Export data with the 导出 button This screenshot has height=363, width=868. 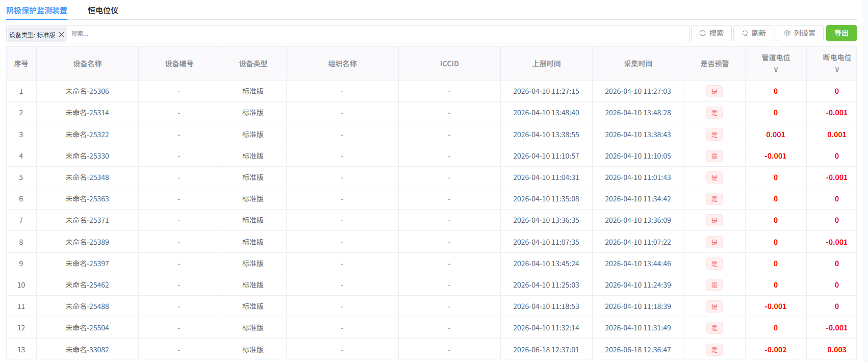tap(841, 33)
